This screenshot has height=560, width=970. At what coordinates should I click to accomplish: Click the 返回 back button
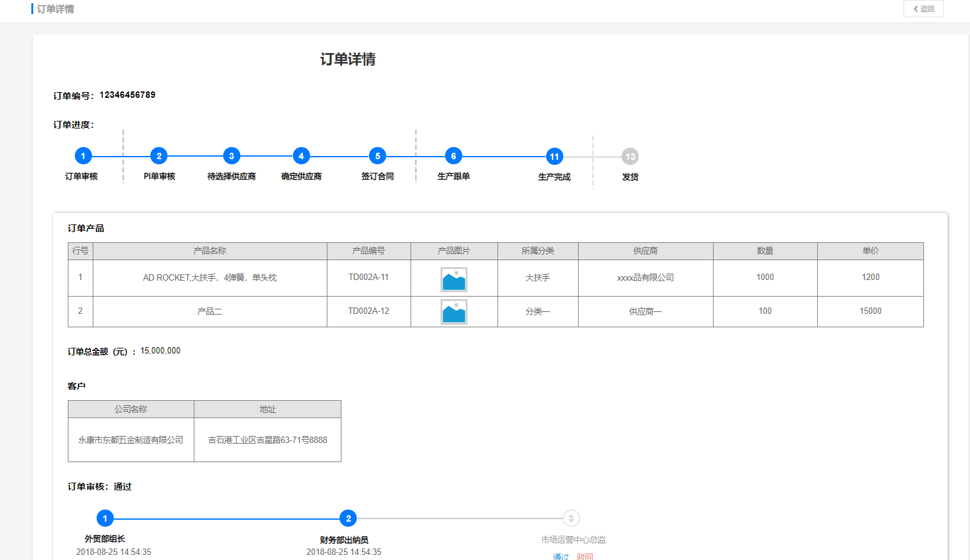[923, 9]
